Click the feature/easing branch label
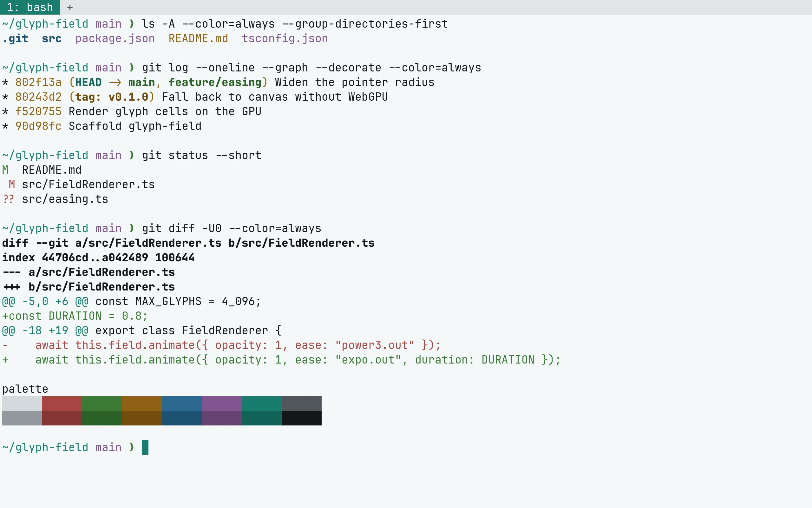 point(215,82)
